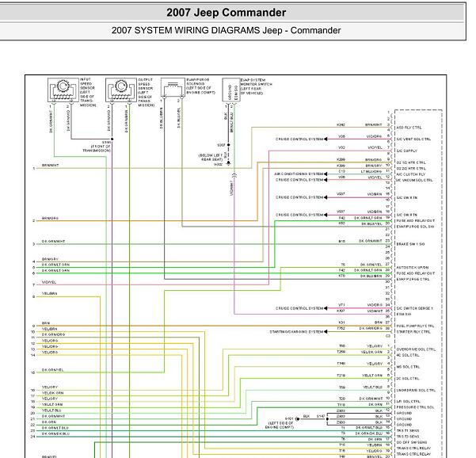This screenshot has height=458, width=476.
Task: Click the "2007 Jeep Commander" heading
Action: [227, 13]
